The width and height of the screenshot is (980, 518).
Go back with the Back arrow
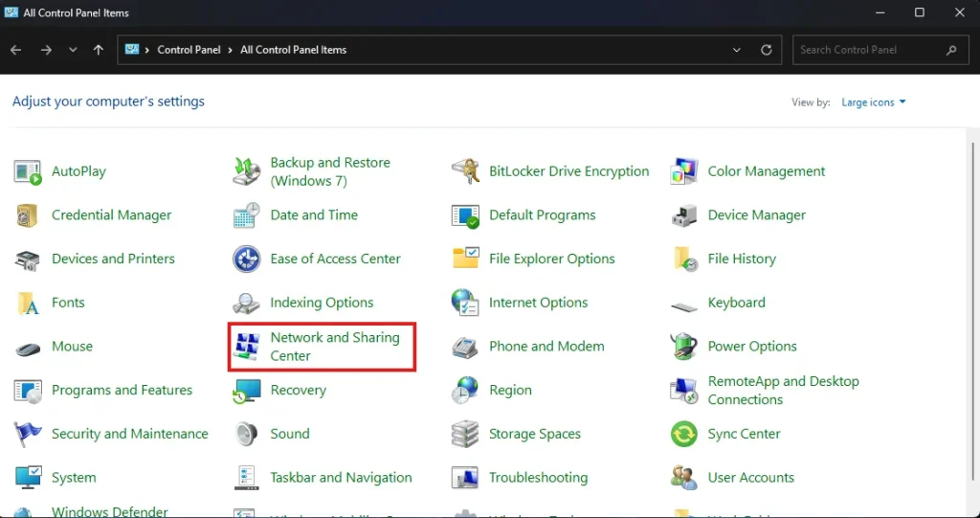click(16, 50)
